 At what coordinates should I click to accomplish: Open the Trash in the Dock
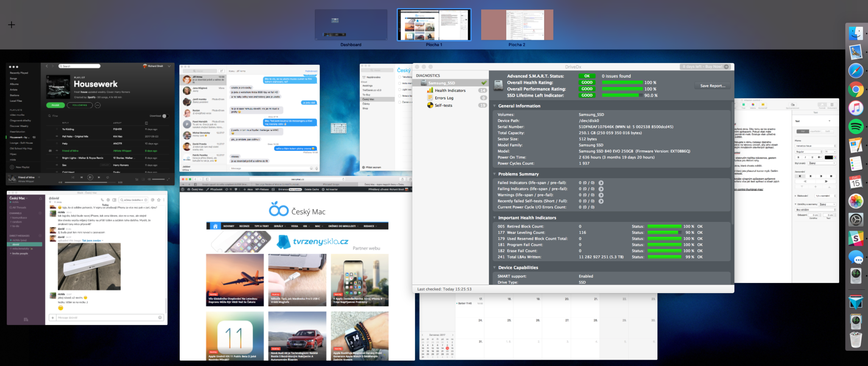(x=856, y=340)
